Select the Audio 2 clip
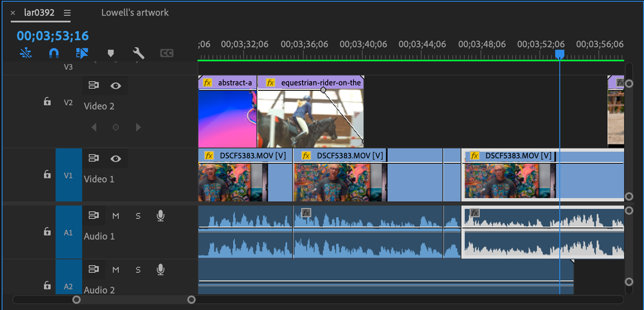Screen dimensions: 644x310 pyautogui.click(x=386, y=276)
